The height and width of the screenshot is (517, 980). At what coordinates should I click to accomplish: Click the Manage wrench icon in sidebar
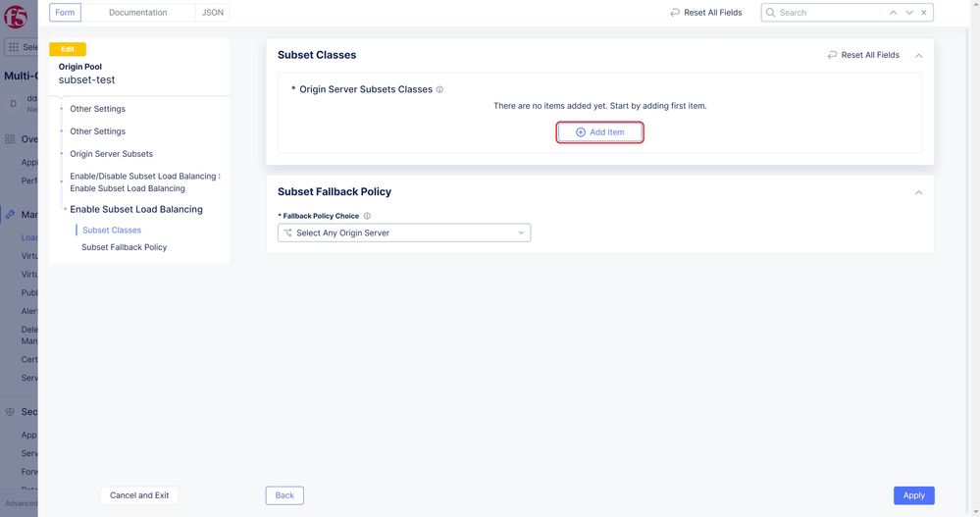(10, 214)
